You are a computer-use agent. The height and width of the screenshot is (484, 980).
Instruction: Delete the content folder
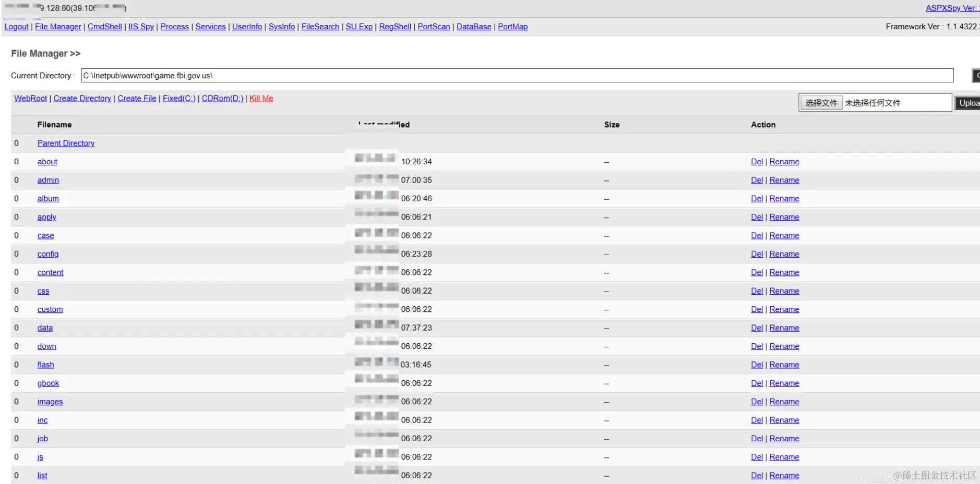click(757, 272)
